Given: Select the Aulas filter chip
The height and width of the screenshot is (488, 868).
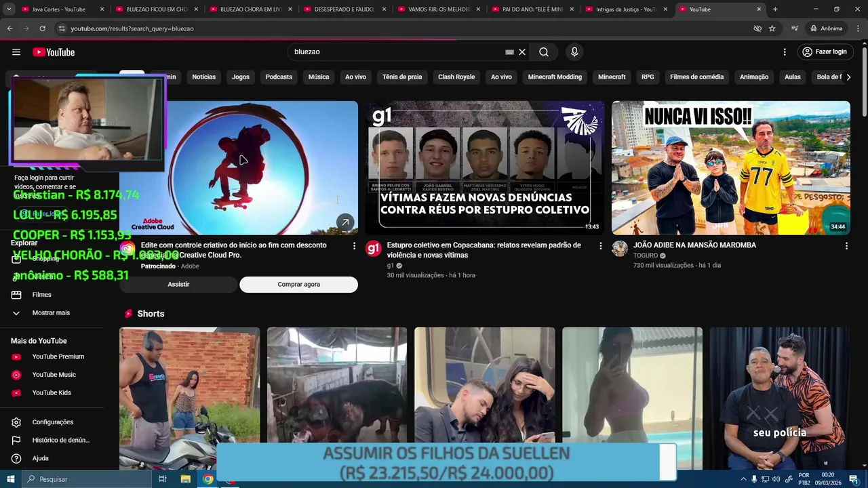Looking at the screenshot, I should (793, 77).
